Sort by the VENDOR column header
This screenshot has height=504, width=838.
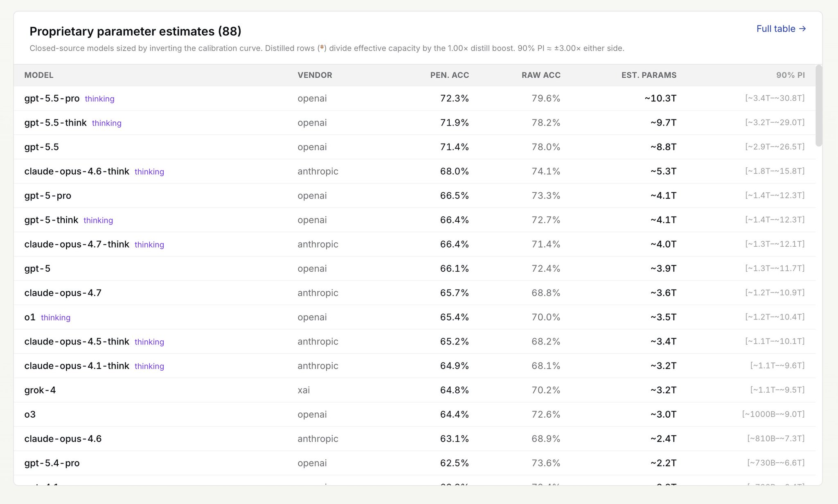tap(315, 75)
